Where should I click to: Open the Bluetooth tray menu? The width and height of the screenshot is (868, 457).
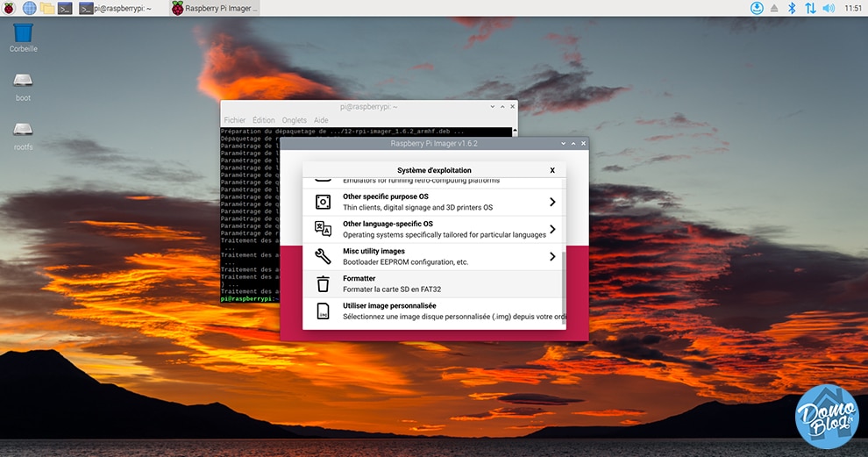tap(793, 8)
